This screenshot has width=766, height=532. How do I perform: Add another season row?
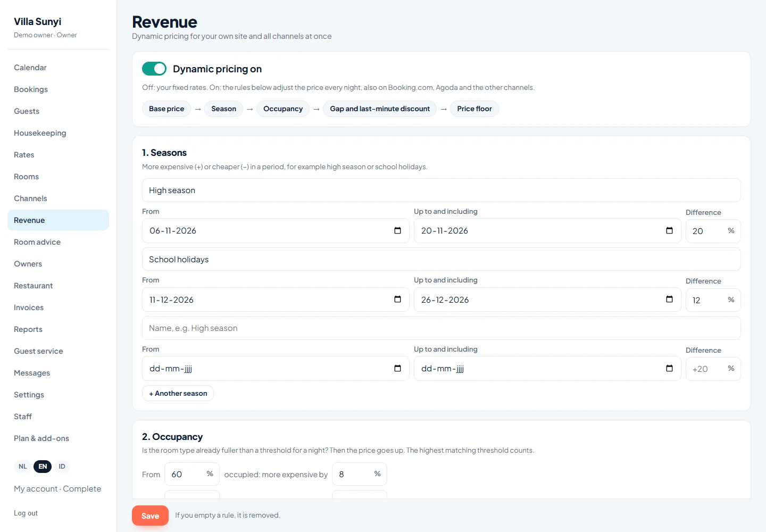pyautogui.click(x=178, y=393)
